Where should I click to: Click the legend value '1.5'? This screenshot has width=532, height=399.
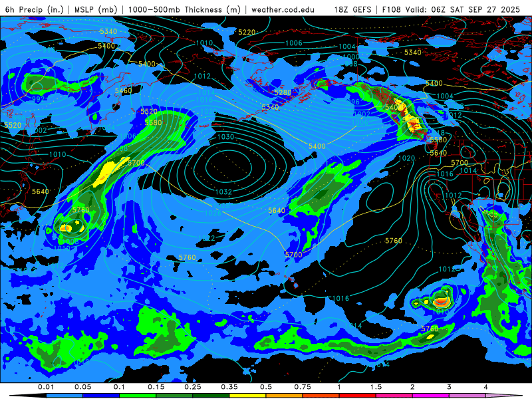376,387
